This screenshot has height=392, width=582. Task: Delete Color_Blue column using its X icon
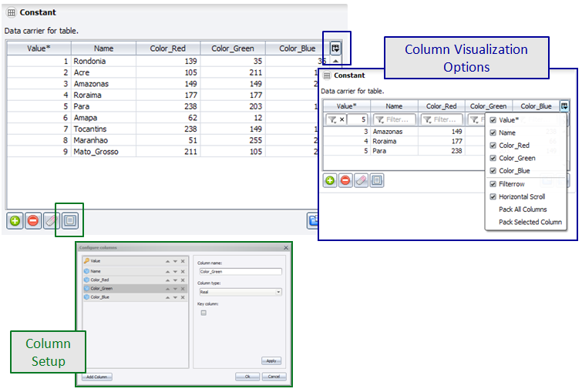pyautogui.click(x=183, y=297)
